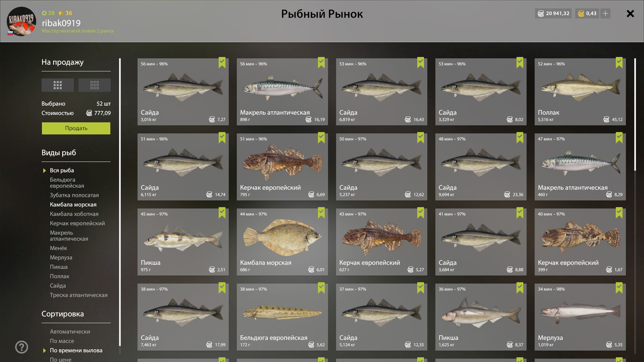Filter by Треска атлантическая species
This screenshot has height=362, width=644.
click(79, 295)
